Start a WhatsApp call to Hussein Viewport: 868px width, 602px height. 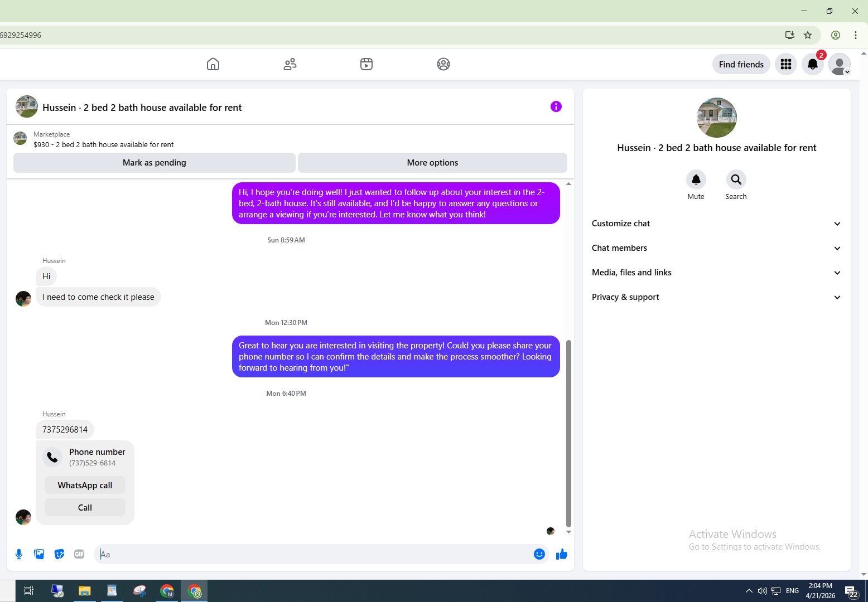point(85,486)
